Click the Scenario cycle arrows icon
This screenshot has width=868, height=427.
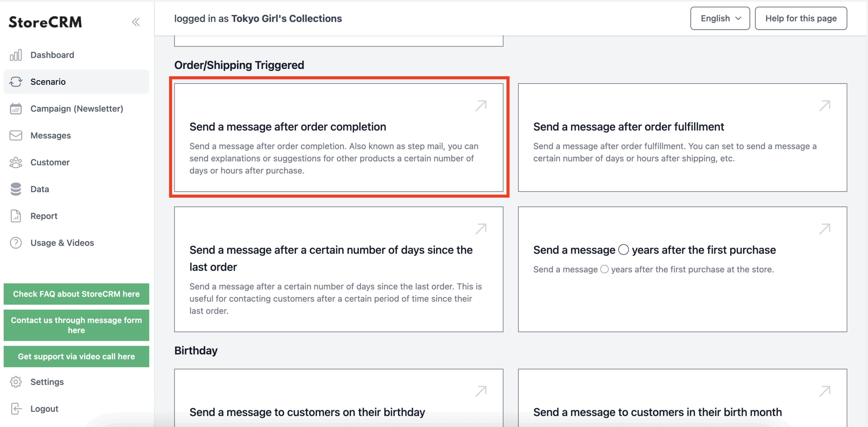(16, 82)
